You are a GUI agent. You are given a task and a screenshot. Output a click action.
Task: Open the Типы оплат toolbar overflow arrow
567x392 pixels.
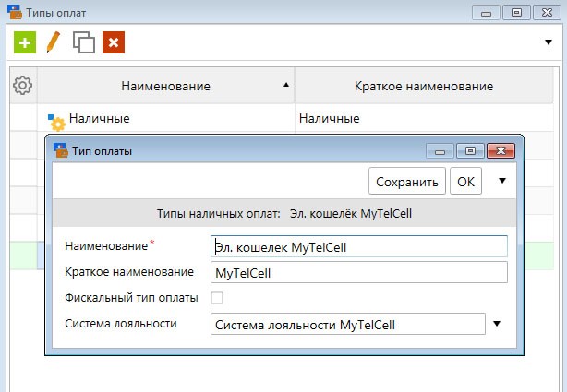(x=549, y=42)
